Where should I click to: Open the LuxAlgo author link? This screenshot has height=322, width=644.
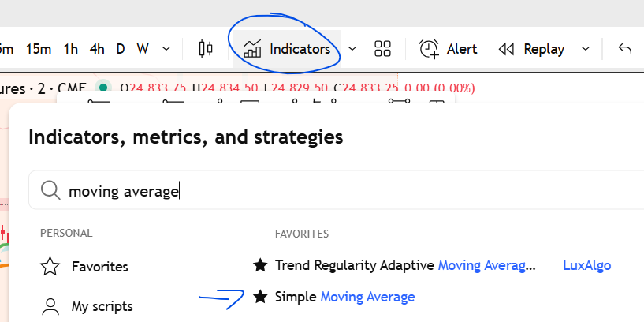coord(587,265)
